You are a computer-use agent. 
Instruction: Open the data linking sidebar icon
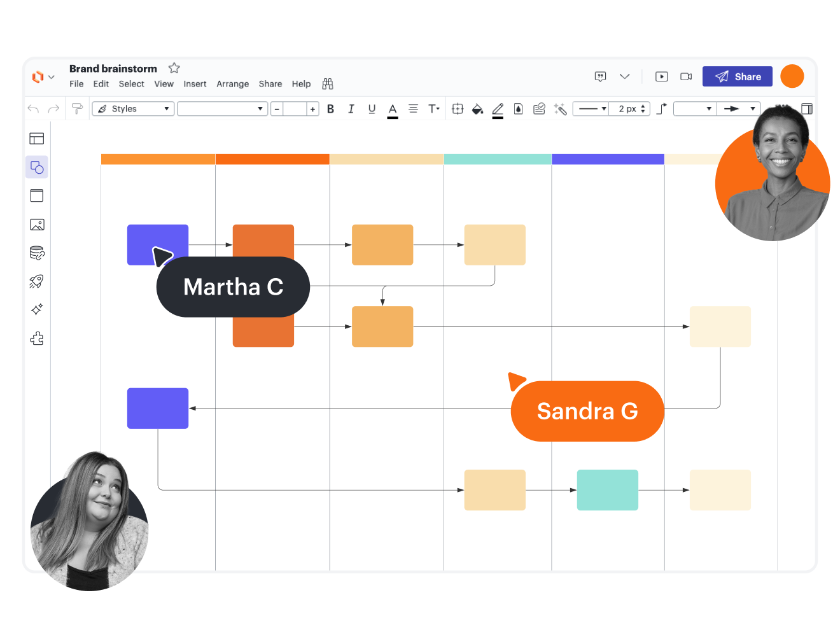point(37,253)
